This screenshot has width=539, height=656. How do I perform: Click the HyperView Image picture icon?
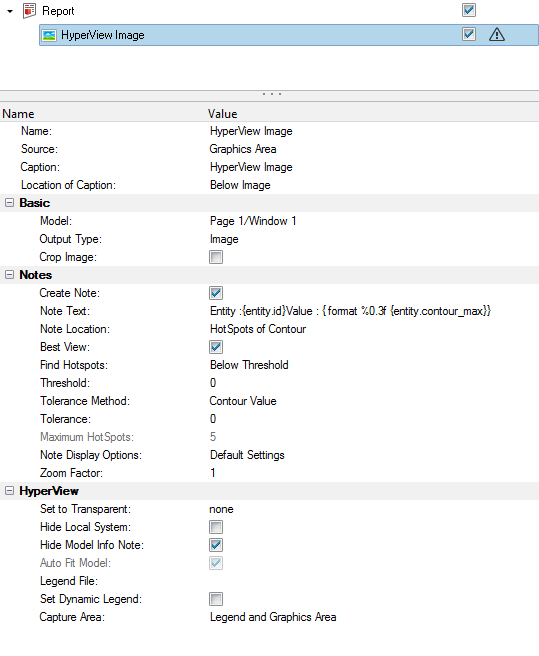(x=49, y=35)
